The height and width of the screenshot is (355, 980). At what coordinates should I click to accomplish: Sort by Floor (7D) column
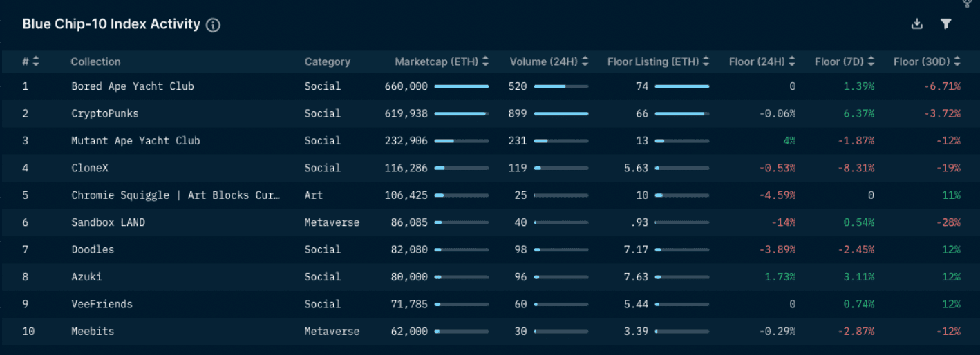pos(871,61)
